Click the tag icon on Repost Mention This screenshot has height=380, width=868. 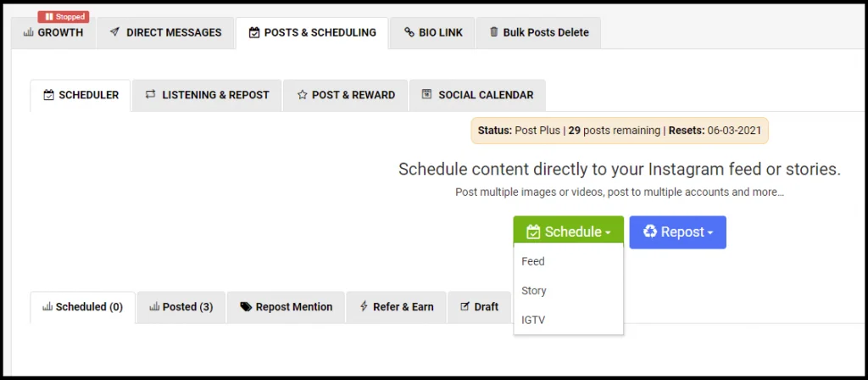coord(245,307)
